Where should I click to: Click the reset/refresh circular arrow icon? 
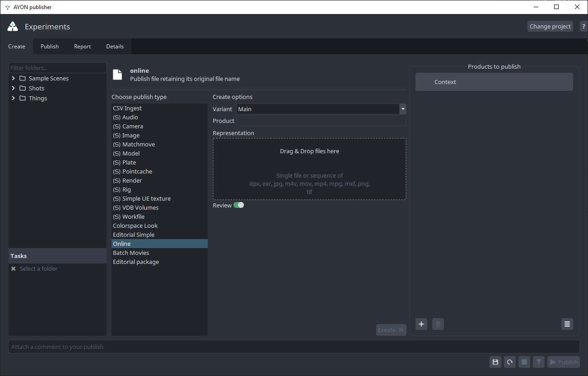[510, 362]
